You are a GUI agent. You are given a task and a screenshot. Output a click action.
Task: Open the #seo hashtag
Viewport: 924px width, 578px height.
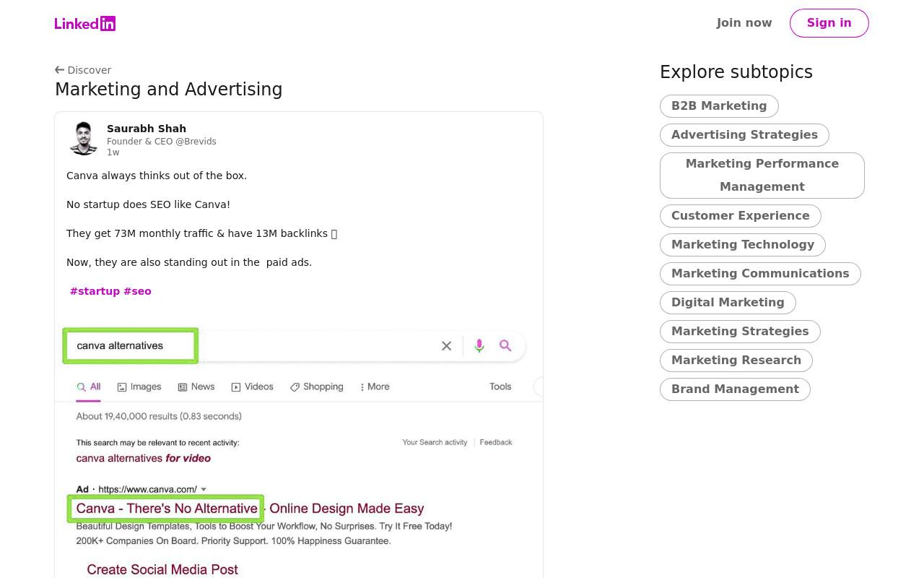[x=137, y=291]
